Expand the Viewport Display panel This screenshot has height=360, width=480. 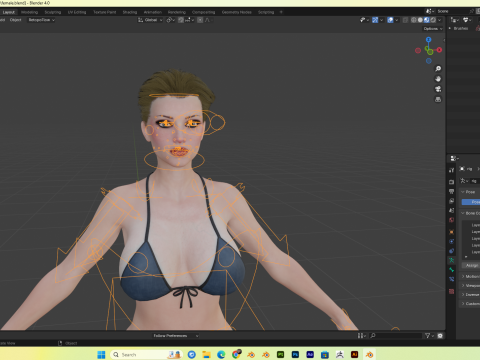point(470,285)
